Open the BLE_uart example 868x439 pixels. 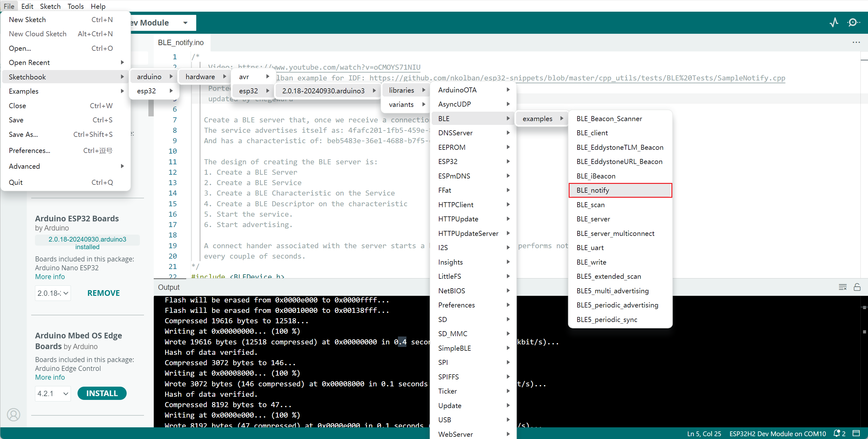(x=620, y=248)
